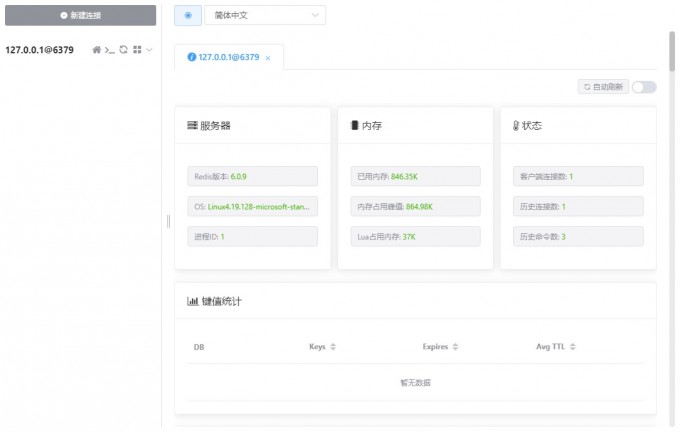The width and height of the screenshot is (680, 432).
Task: Click the OS Linux4.19.128 field
Action: [252, 206]
